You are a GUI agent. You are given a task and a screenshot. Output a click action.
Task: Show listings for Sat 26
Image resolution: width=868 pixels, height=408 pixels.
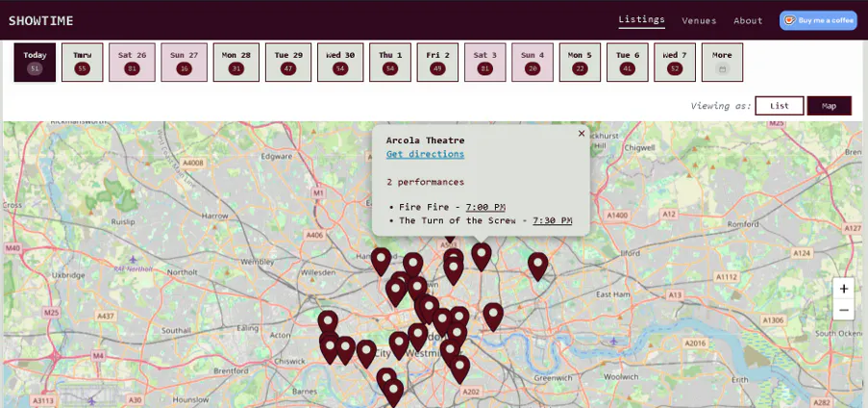click(132, 63)
